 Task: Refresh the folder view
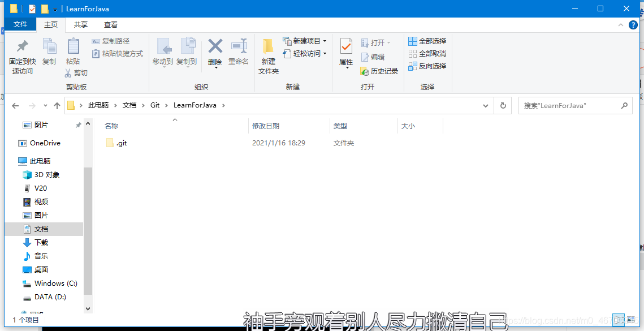coord(503,105)
